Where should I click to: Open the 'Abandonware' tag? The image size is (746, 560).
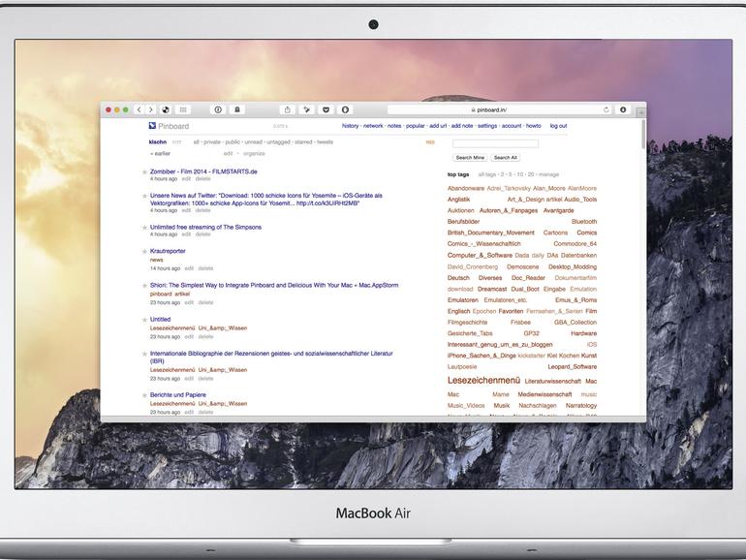coord(466,188)
